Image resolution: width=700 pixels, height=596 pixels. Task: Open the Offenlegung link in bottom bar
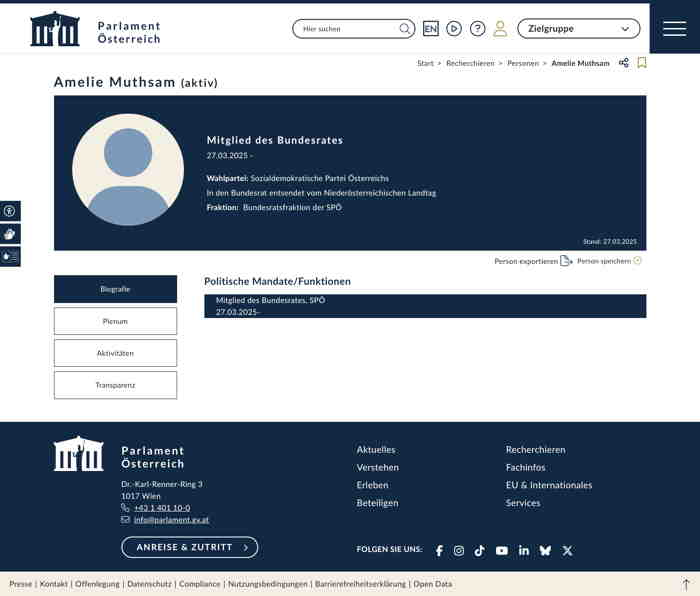pos(97,584)
